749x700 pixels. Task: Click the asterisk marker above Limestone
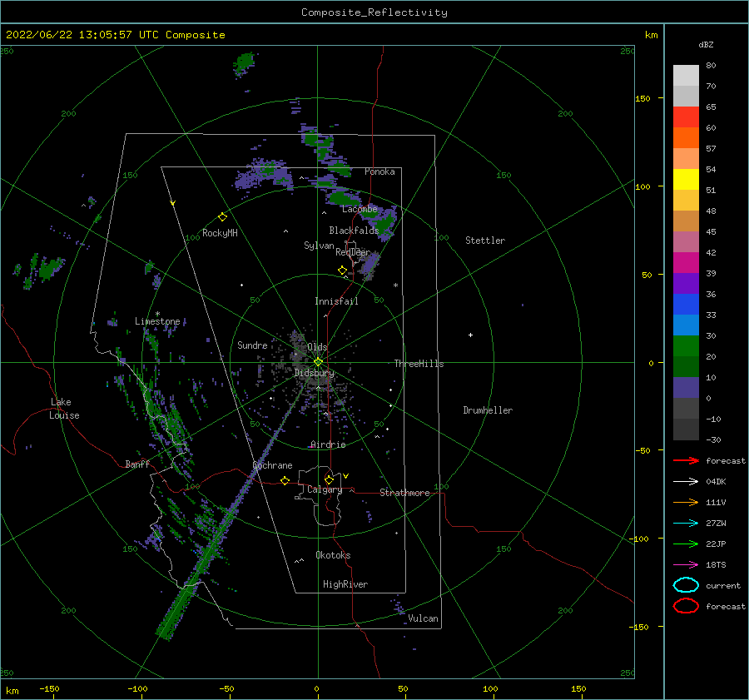pyautogui.click(x=157, y=314)
